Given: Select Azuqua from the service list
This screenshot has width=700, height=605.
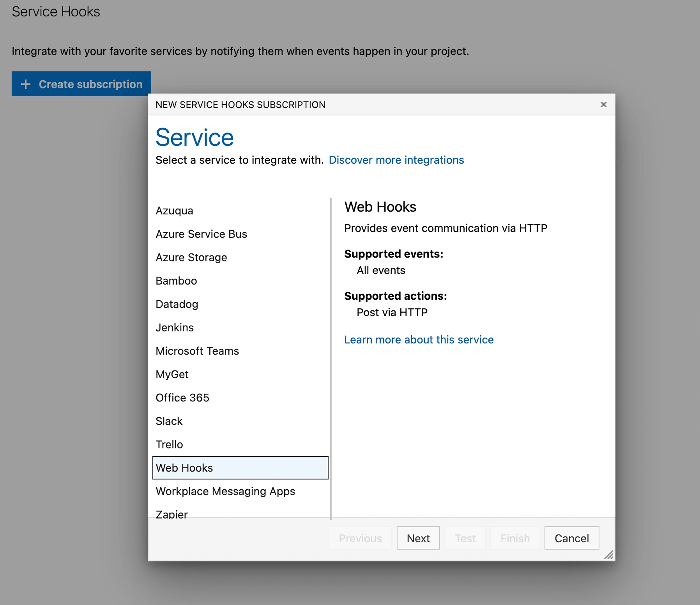Looking at the screenshot, I should (x=174, y=211).
